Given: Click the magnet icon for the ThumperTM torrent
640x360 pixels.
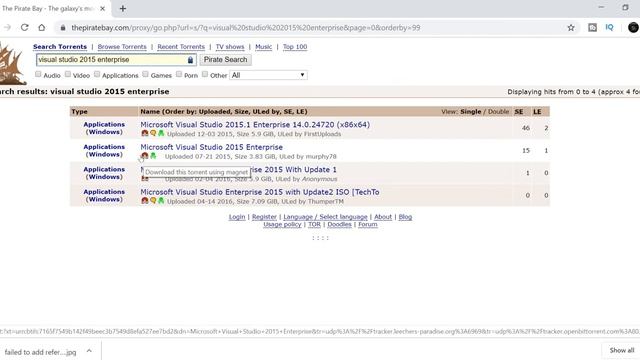Looking at the screenshot, I should coord(144,200).
